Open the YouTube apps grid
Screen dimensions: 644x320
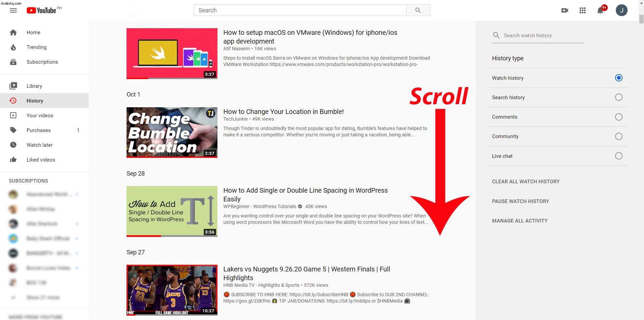(583, 10)
